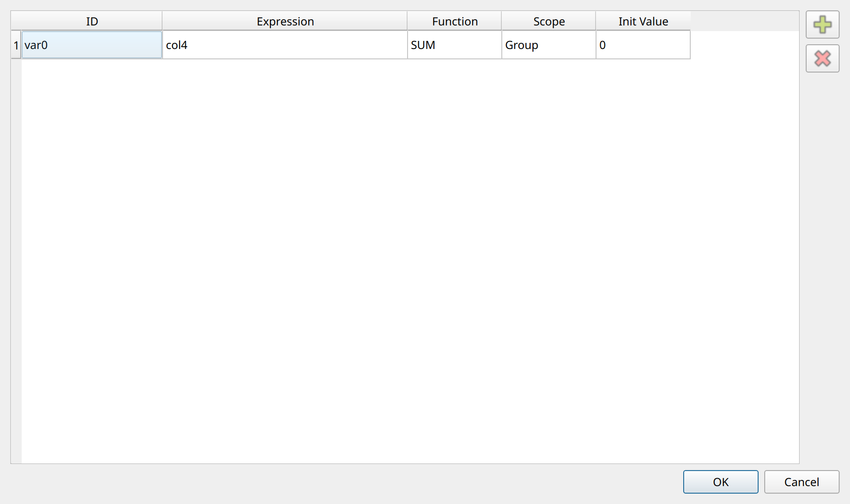Confirm with the OK button

pyautogui.click(x=720, y=482)
